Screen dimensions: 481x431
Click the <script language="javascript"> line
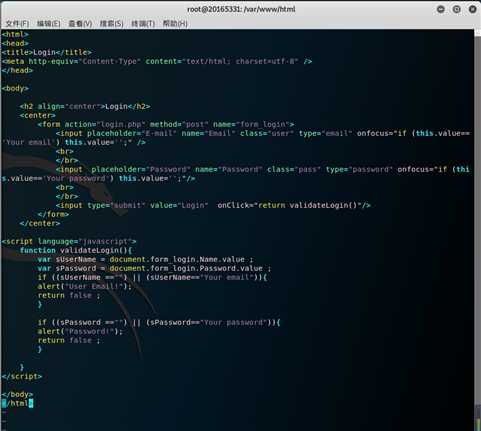click(x=69, y=241)
